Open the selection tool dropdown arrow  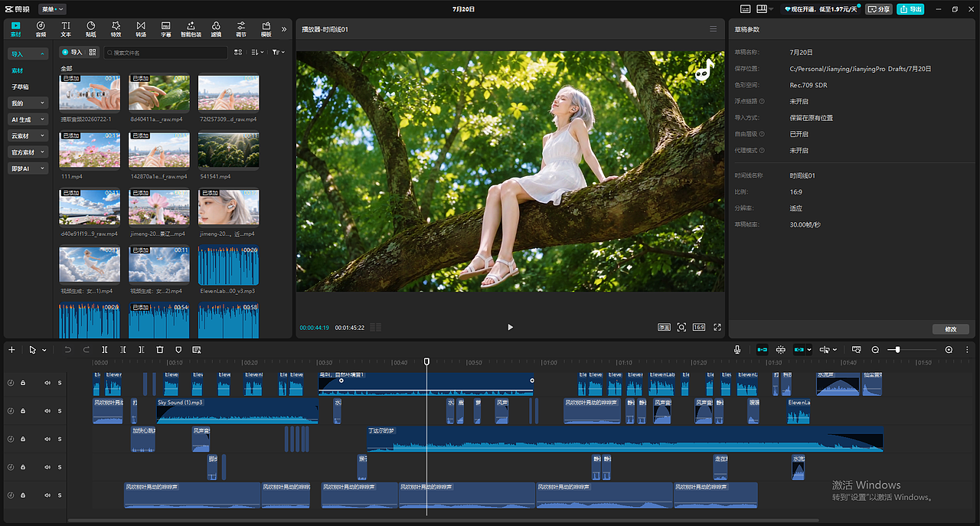(44, 350)
